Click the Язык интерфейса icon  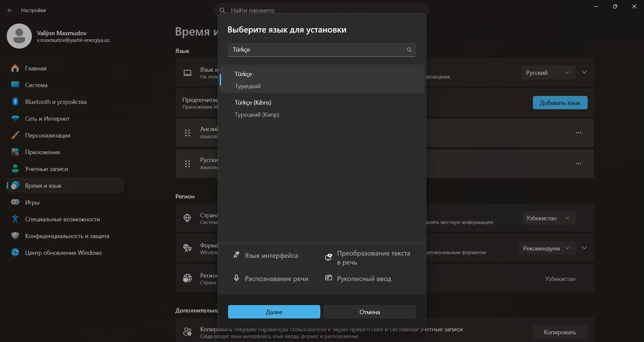(x=237, y=255)
